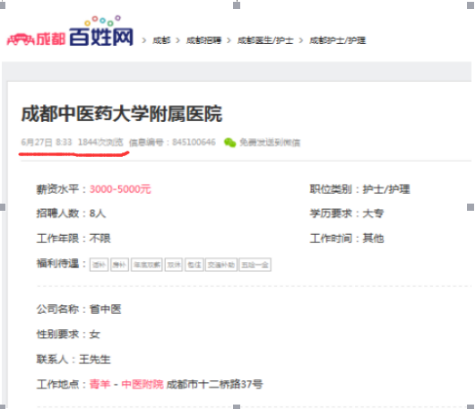Click the pink car icon beside 成都

20,39
